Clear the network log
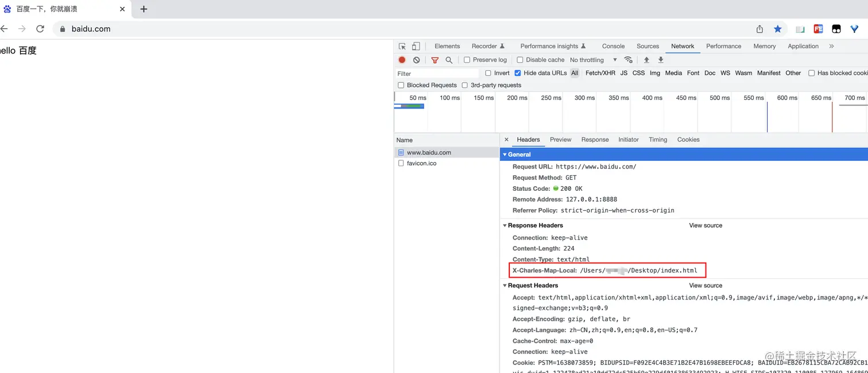Viewport: 868px width, 373px height. pos(416,60)
